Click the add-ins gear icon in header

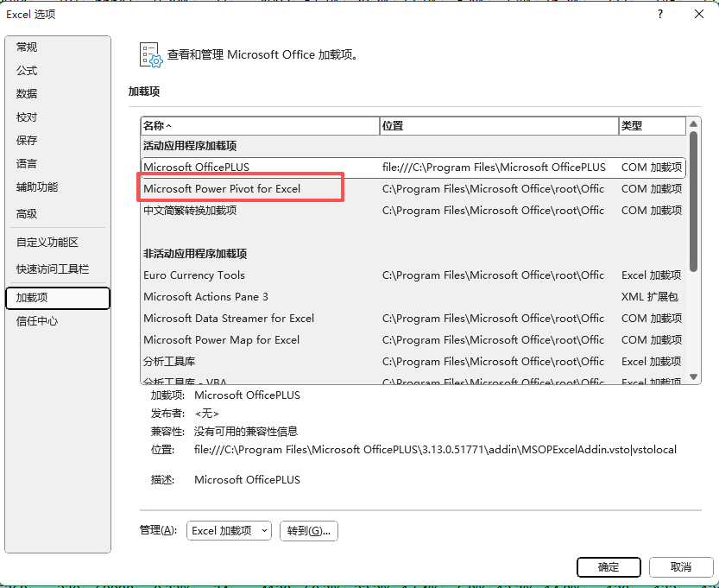point(150,54)
